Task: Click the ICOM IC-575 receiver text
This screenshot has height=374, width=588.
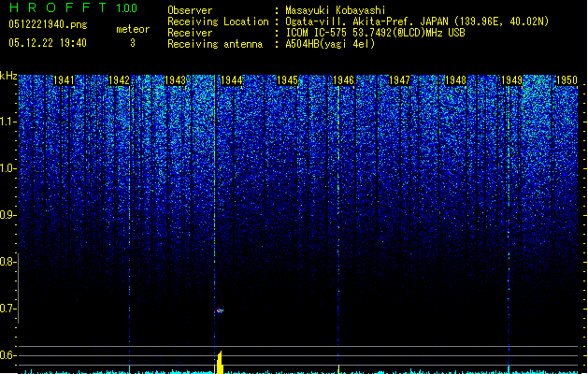Action: pos(375,33)
